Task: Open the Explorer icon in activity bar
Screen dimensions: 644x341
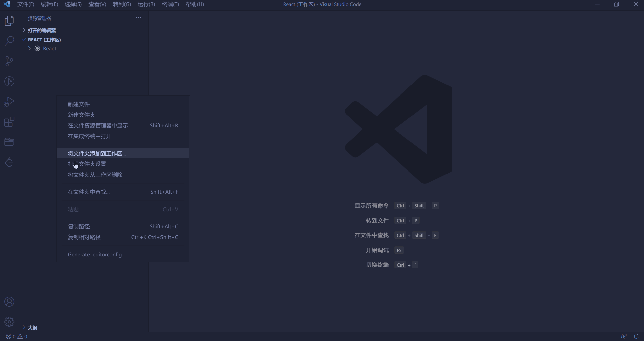Action: (9, 21)
